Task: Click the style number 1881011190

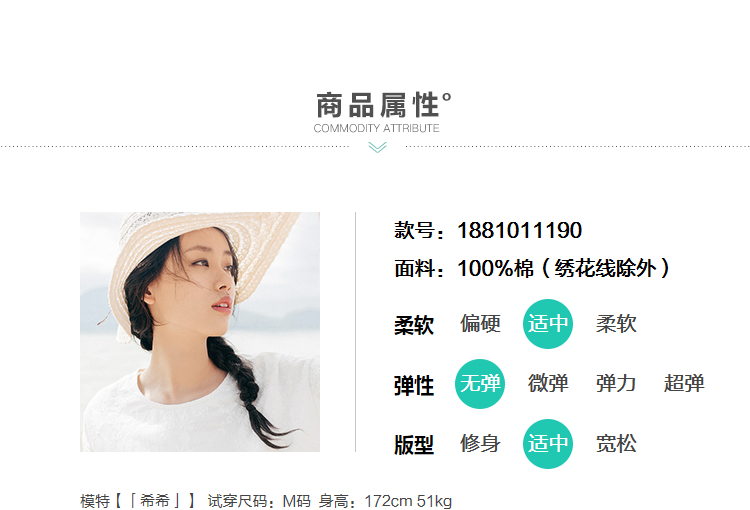Action: click(x=519, y=230)
